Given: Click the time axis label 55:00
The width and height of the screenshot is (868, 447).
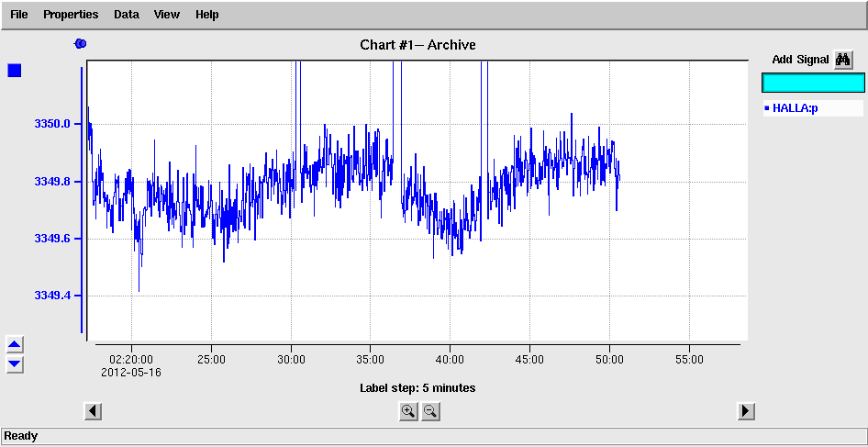Looking at the screenshot, I should [x=690, y=360].
